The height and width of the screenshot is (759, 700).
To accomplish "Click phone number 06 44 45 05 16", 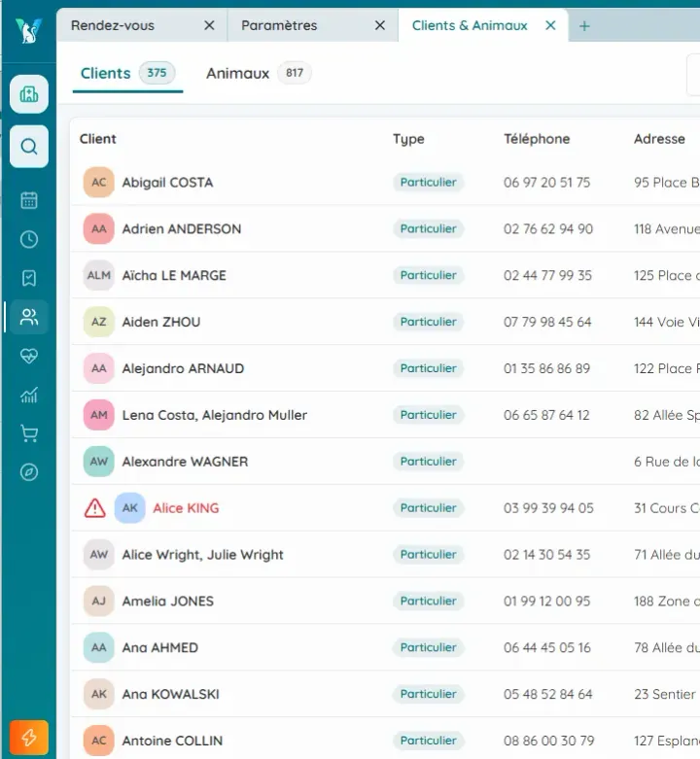I will (547, 647).
